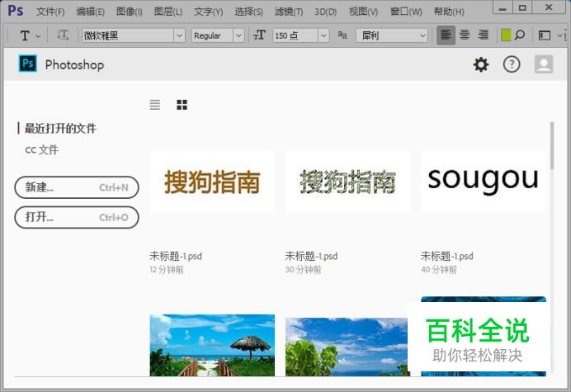
Task: Click the 打开... button
Action: (77, 217)
